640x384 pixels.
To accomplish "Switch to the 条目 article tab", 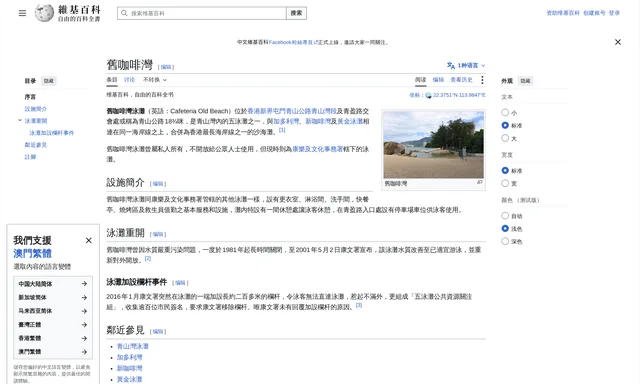I will tap(112, 80).
